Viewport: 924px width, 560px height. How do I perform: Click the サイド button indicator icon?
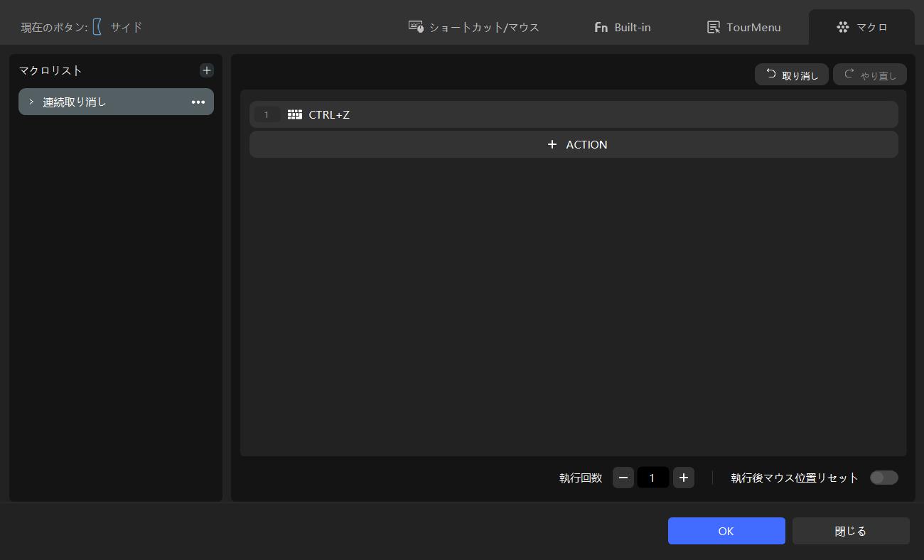coord(97,27)
